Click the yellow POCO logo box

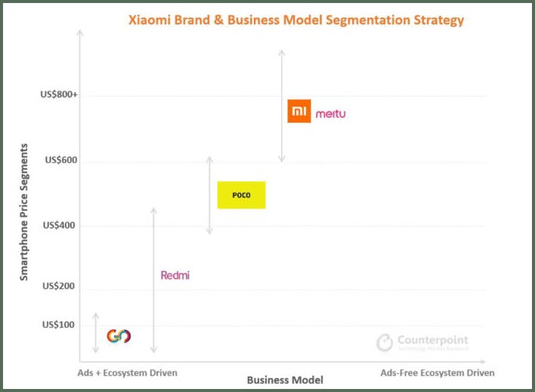tap(241, 195)
